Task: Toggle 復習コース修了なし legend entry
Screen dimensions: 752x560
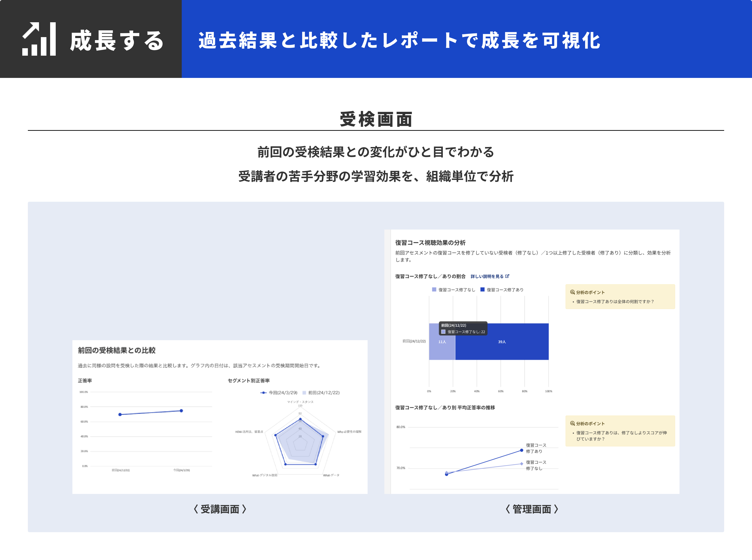Action: (454, 289)
